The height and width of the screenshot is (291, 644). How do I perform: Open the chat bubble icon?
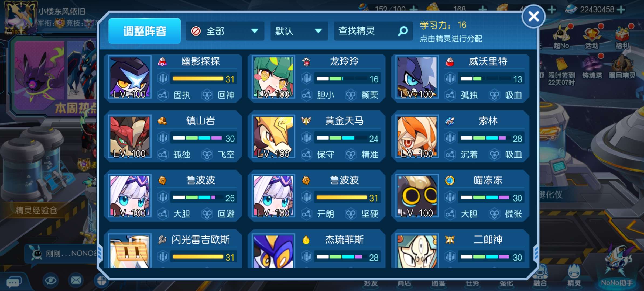tap(13, 282)
